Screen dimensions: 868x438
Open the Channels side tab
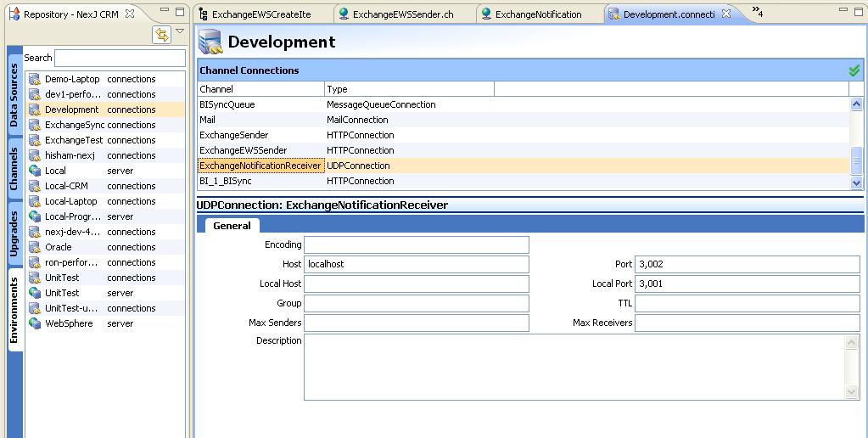tap(14, 168)
